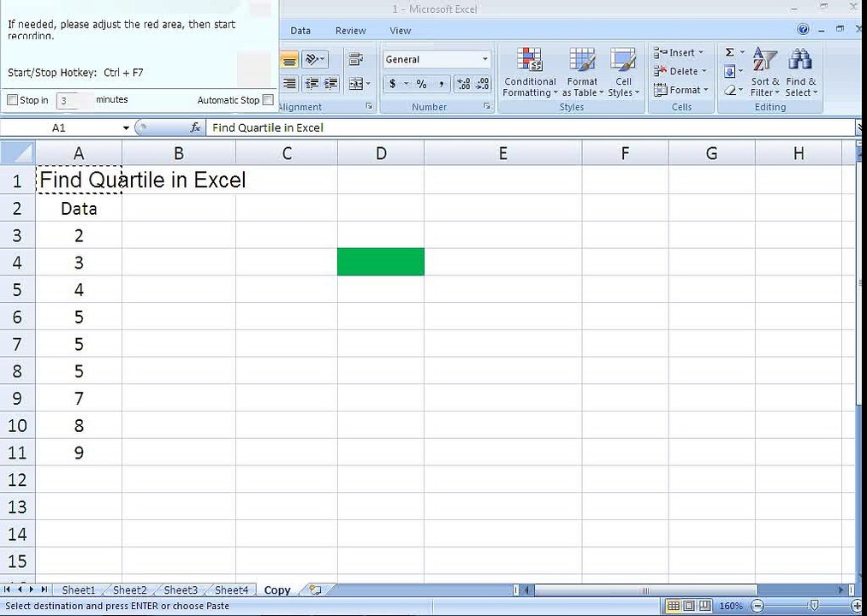Click the last sheet navigation arrow
Screen dimensions: 867x616
[x=44, y=589]
